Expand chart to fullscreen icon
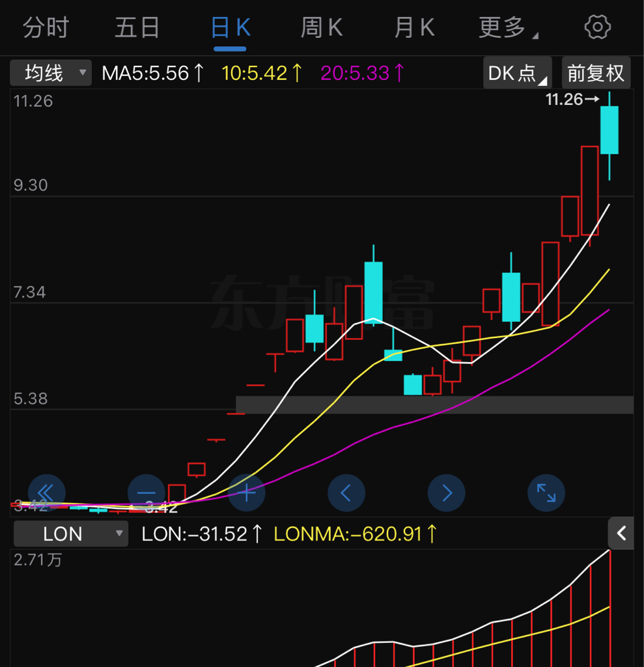Screen dimensions: 644x667 (x=546, y=493)
